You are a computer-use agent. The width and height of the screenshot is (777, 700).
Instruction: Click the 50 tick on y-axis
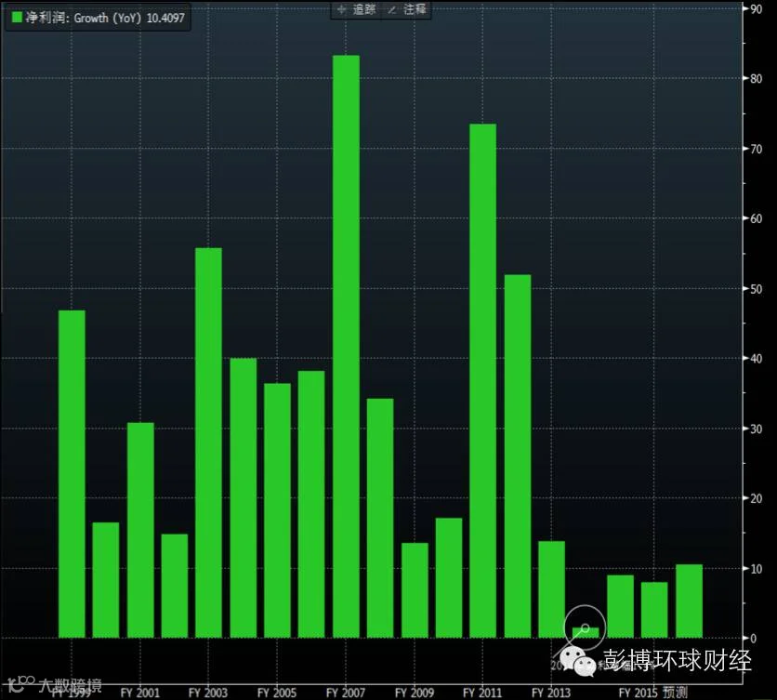coord(757,289)
